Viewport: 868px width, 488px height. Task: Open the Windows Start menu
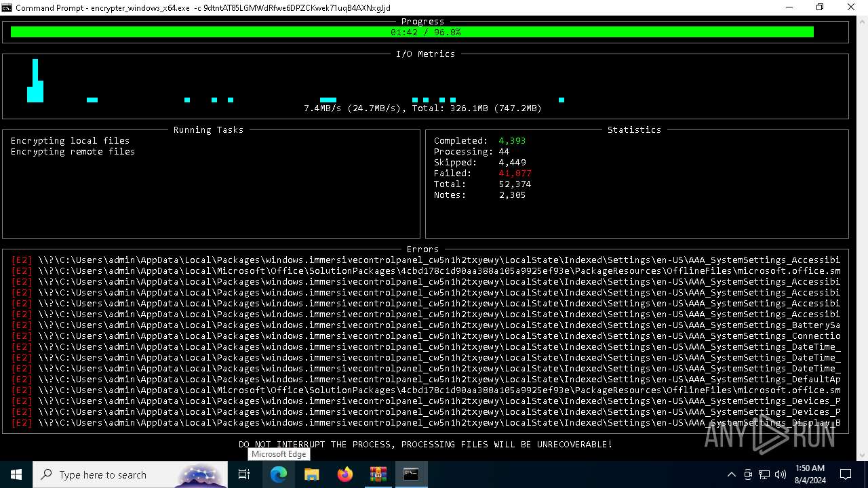point(16,474)
